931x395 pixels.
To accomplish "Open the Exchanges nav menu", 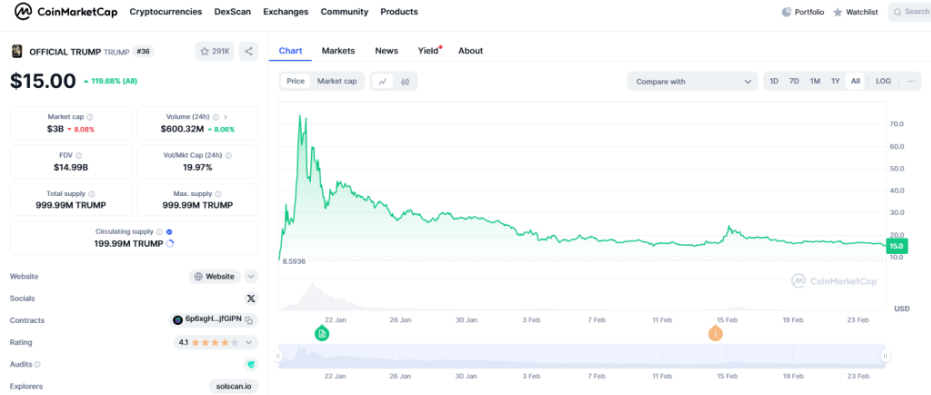I will (286, 12).
